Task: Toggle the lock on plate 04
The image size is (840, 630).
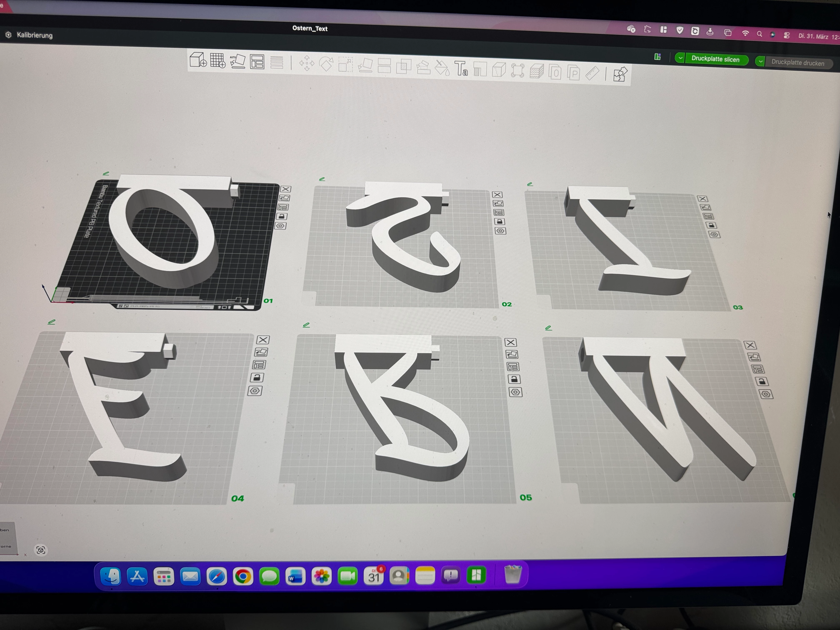Action: tap(257, 377)
